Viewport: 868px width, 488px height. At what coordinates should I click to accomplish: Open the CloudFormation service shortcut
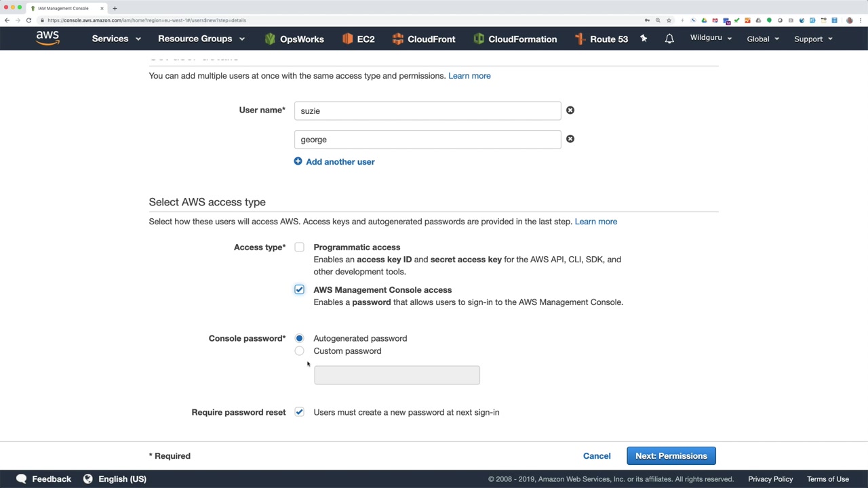pos(515,39)
